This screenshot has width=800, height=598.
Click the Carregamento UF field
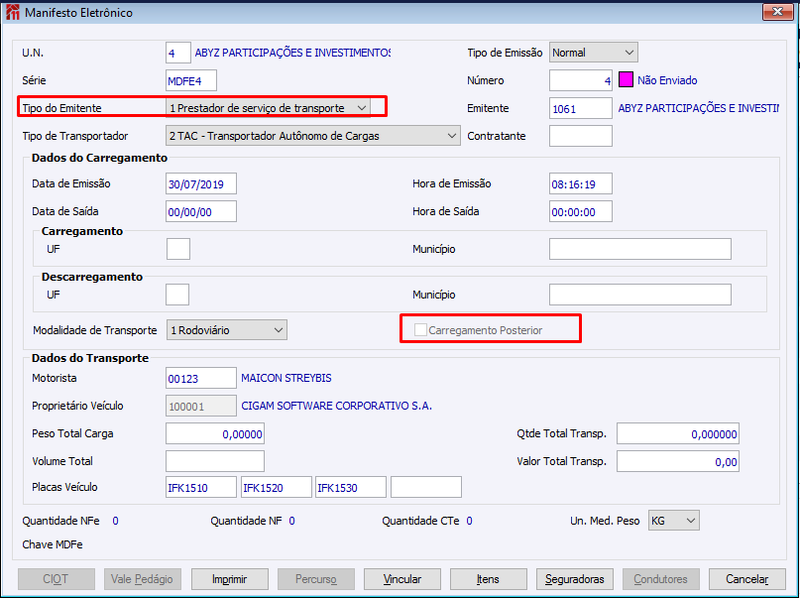178,249
